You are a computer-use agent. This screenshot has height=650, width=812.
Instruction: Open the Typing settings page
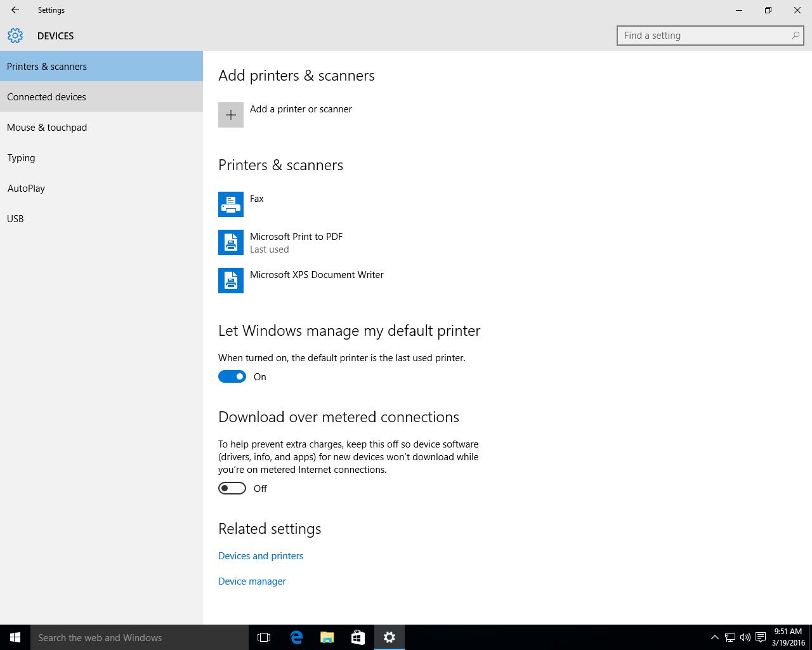point(101,157)
